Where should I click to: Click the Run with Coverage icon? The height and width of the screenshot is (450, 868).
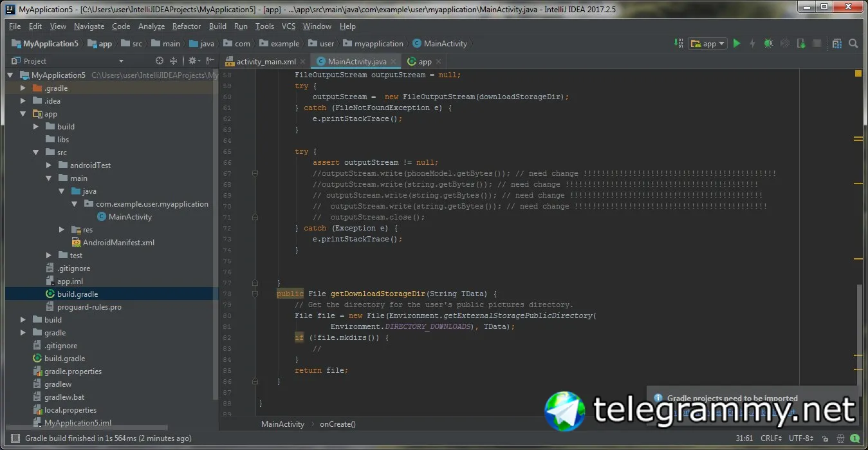(785, 44)
